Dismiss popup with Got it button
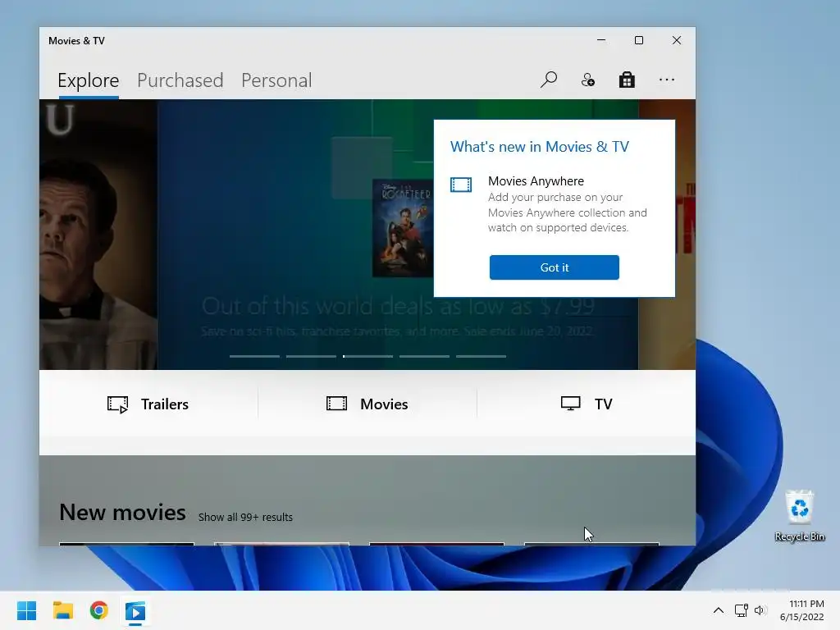This screenshot has height=630, width=840. click(x=555, y=267)
